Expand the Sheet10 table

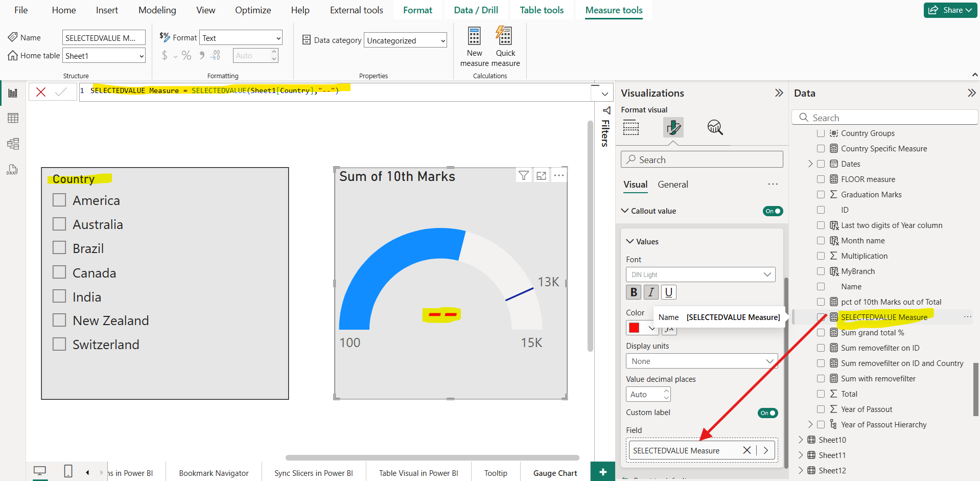(x=801, y=440)
